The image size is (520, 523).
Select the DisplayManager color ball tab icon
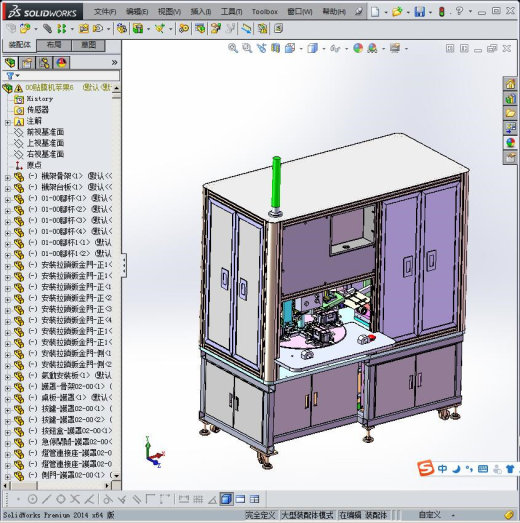61,63
